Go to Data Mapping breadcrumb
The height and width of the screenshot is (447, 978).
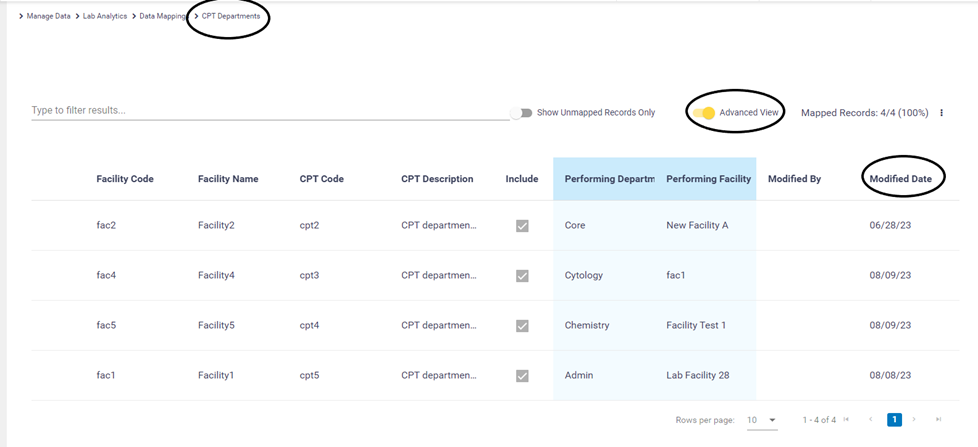162,16
